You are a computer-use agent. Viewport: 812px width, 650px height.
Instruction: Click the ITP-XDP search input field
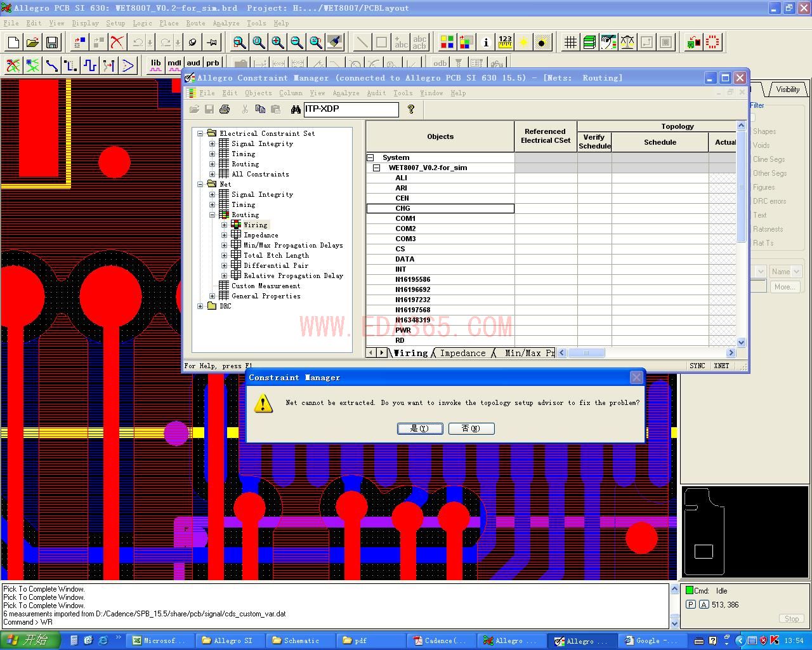click(351, 109)
